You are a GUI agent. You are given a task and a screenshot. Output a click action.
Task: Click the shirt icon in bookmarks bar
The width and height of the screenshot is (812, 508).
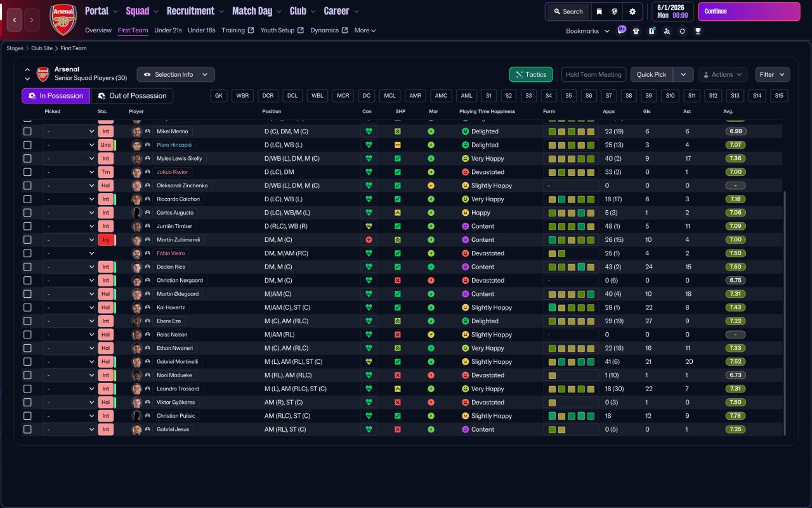click(636, 31)
